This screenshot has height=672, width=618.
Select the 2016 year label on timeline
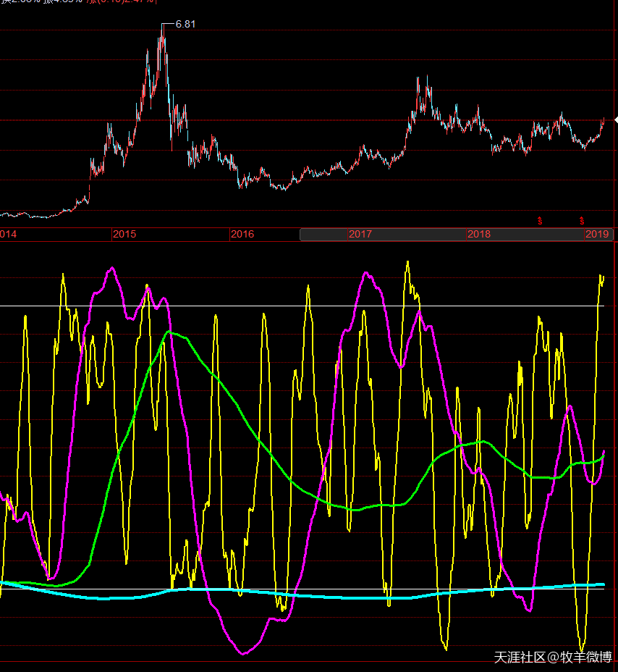pyautogui.click(x=242, y=235)
